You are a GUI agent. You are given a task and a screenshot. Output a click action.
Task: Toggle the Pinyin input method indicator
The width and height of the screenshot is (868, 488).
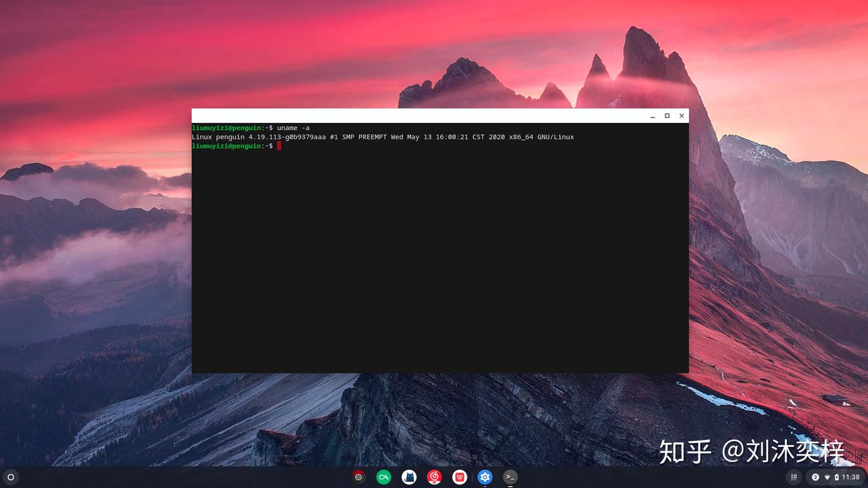coord(794,477)
